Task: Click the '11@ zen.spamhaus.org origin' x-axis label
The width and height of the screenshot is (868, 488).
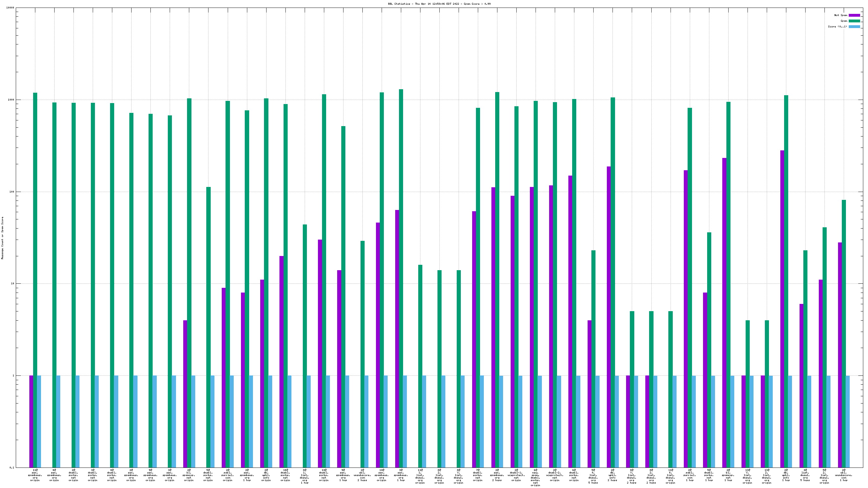Action: [35, 475]
